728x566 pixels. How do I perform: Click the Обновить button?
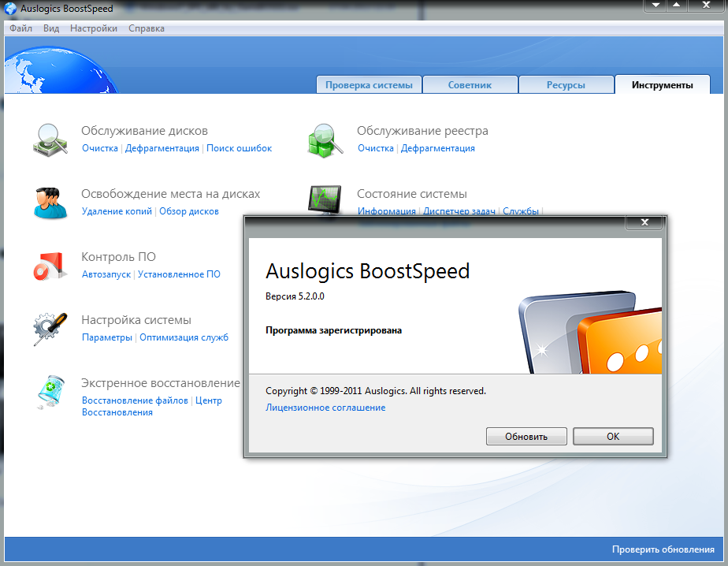[526, 437]
